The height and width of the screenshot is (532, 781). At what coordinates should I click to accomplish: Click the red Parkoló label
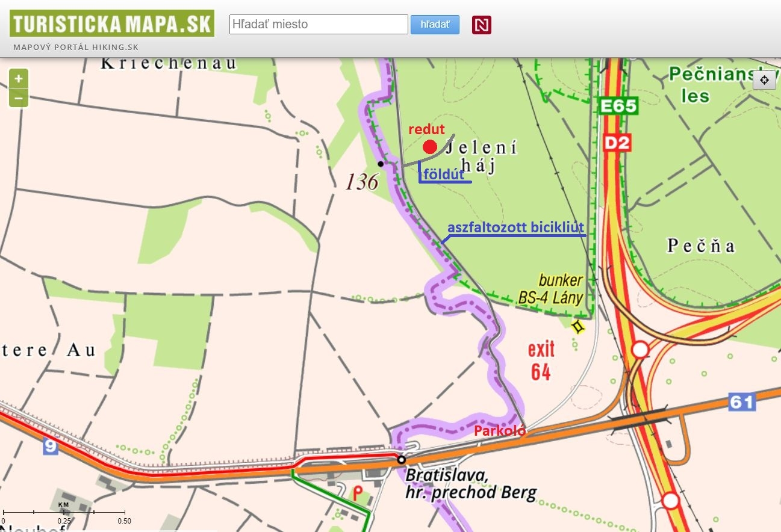click(500, 431)
